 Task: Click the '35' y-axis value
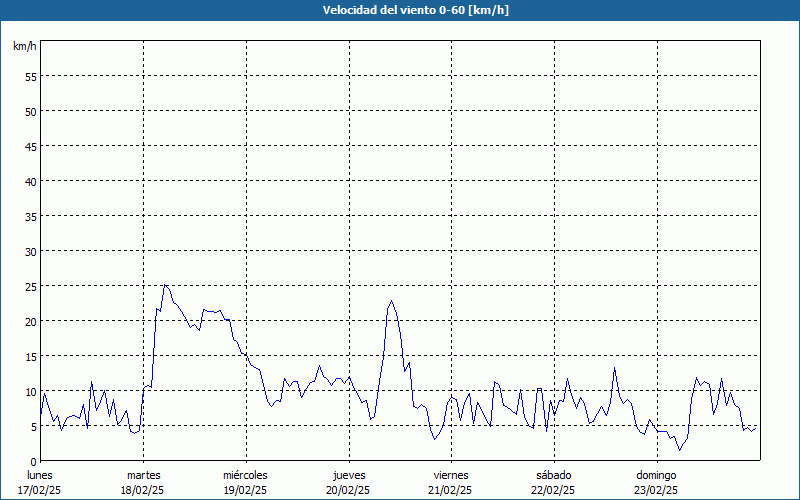[x=31, y=216]
